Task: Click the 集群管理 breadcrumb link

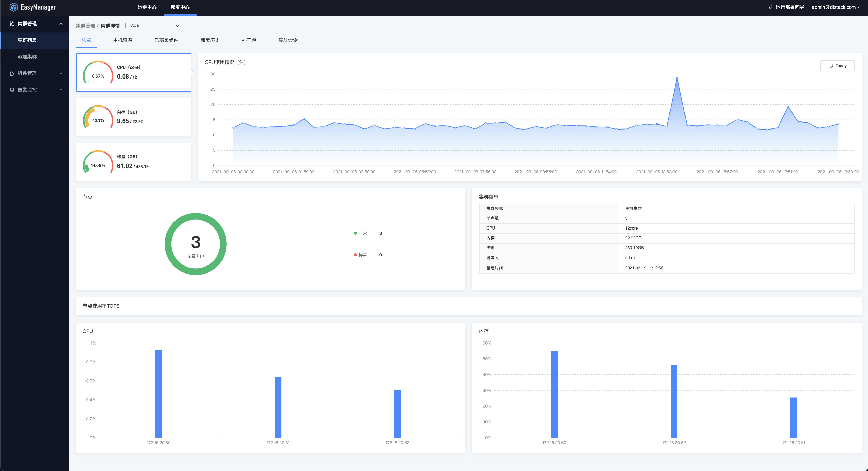Action: pyautogui.click(x=85, y=26)
